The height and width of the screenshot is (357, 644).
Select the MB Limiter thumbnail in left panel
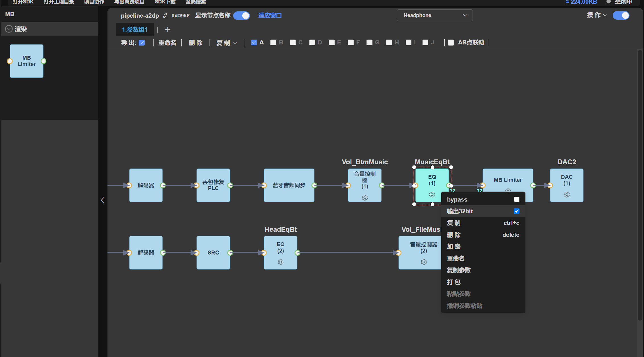[x=27, y=61]
